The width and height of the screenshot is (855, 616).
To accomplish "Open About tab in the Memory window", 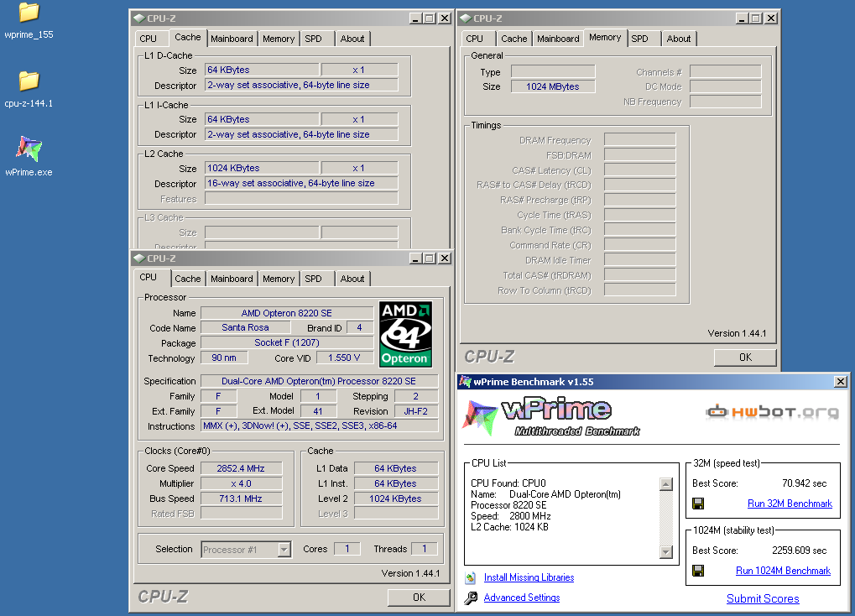I will (x=679, y=39).
